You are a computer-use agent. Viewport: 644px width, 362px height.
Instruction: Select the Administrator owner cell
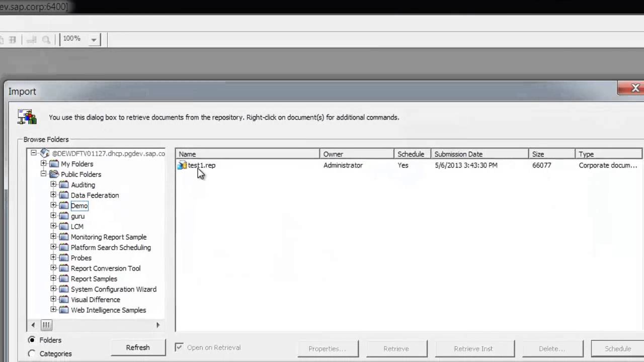[343, 165]
